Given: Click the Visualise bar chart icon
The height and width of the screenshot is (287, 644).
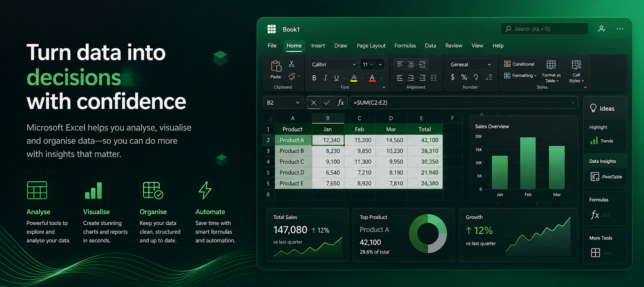Looking at the screenshot, I should tap(93, 191).
